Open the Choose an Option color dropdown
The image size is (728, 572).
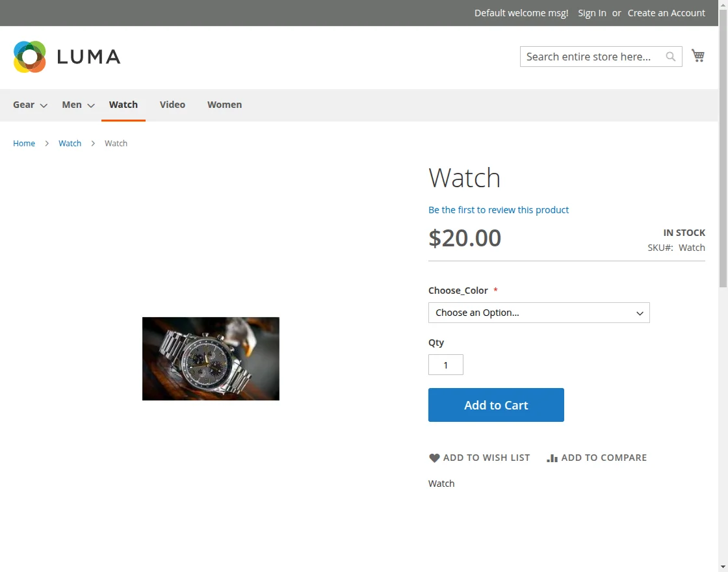(x=538, y=313)
